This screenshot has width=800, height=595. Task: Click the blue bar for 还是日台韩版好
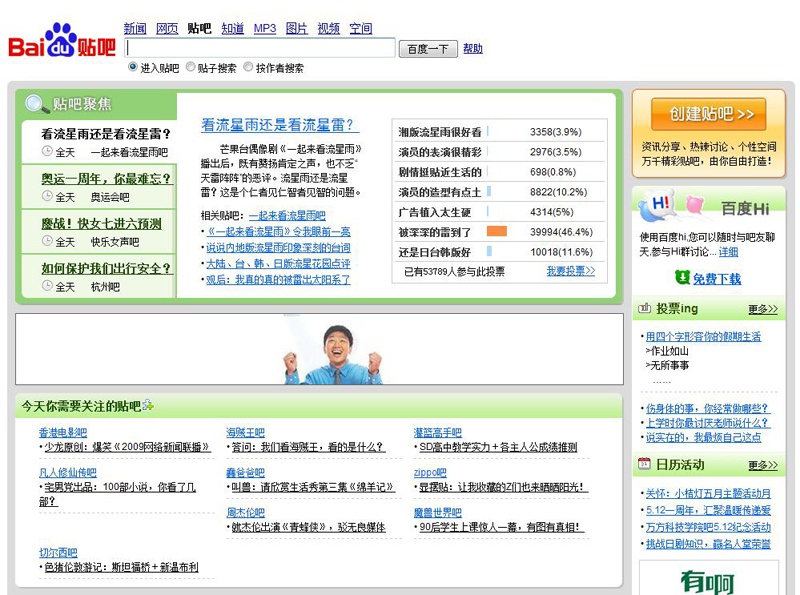point(489,251)
